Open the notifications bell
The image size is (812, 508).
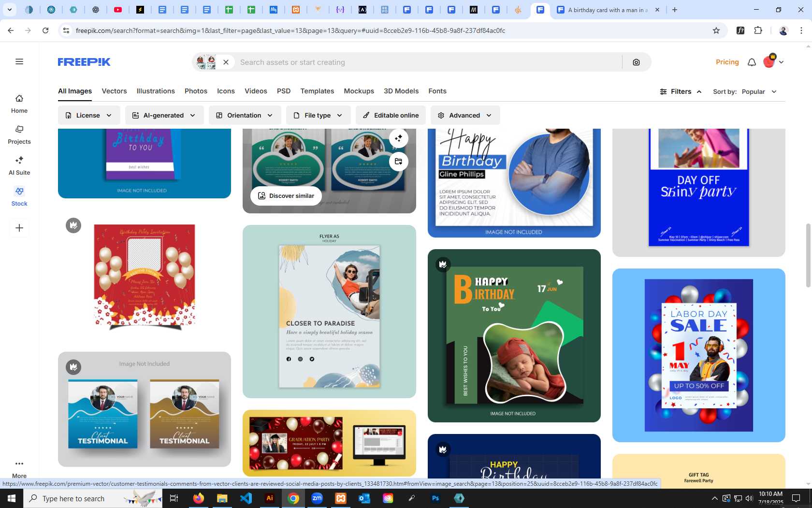(x=752, y=62)
